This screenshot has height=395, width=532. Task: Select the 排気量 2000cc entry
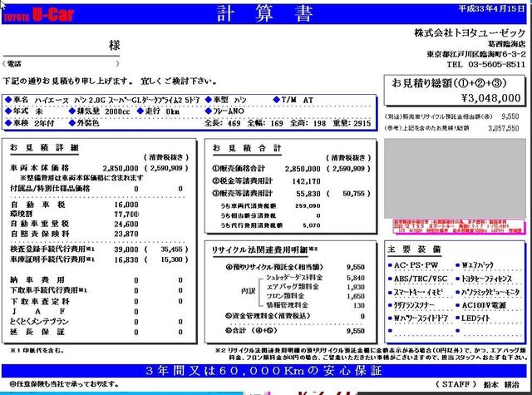[x=100, y=111]
